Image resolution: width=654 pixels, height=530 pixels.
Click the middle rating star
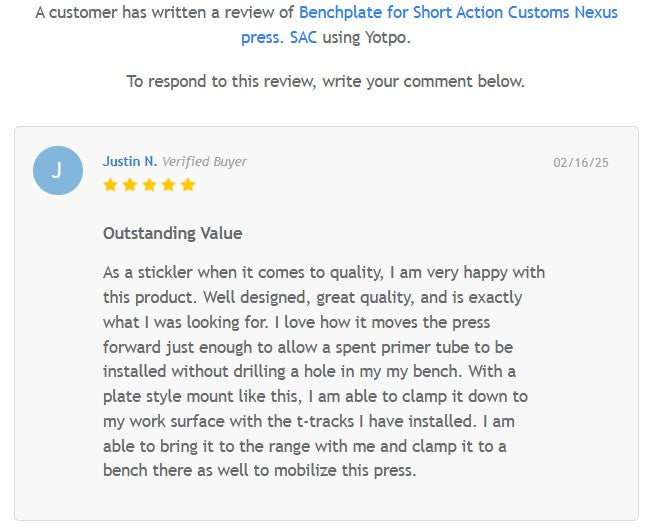(x=149, y=185)
